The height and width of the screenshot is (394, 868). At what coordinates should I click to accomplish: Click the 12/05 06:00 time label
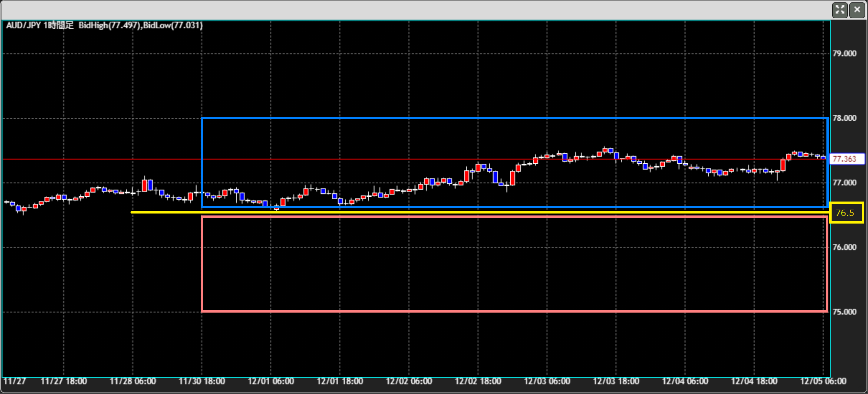click(x=823, y=382)
